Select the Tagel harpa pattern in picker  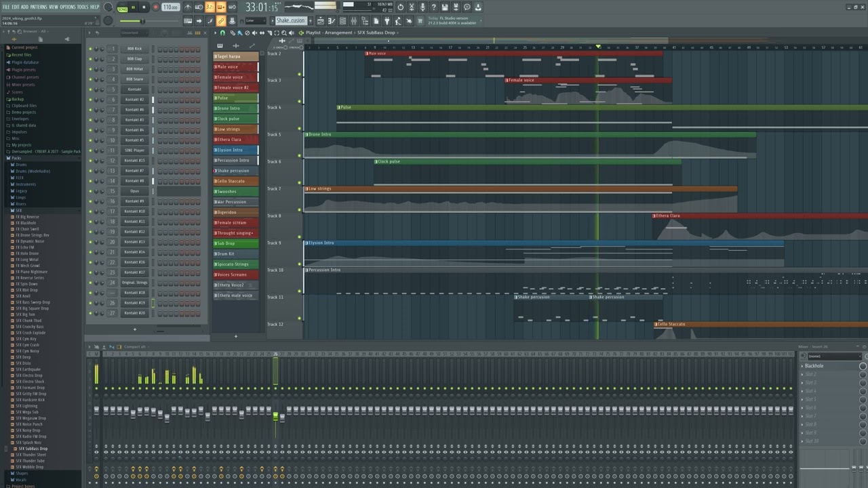point(236,56)
